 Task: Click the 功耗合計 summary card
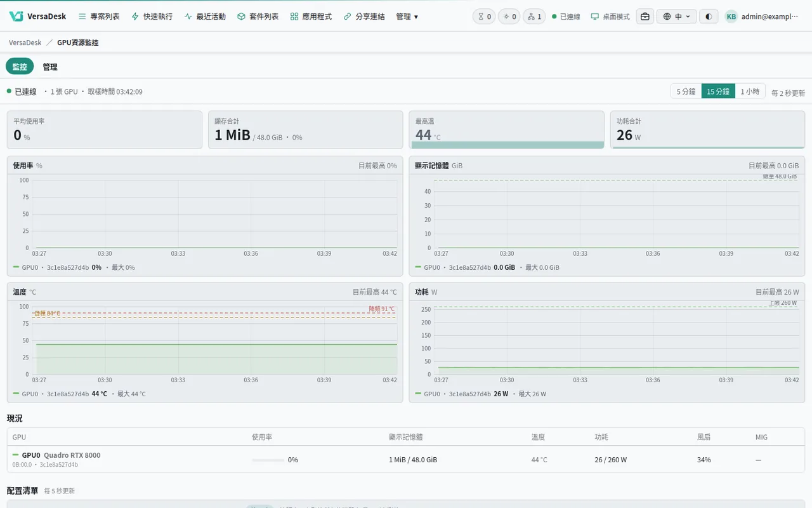tap(708, 130)
